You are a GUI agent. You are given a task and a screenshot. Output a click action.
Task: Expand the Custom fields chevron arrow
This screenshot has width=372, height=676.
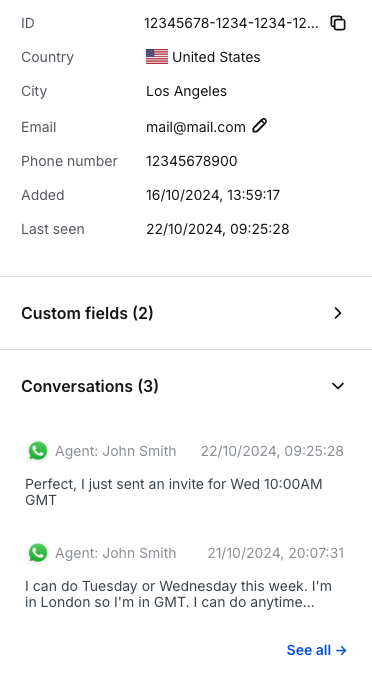[x=338, y=313]
